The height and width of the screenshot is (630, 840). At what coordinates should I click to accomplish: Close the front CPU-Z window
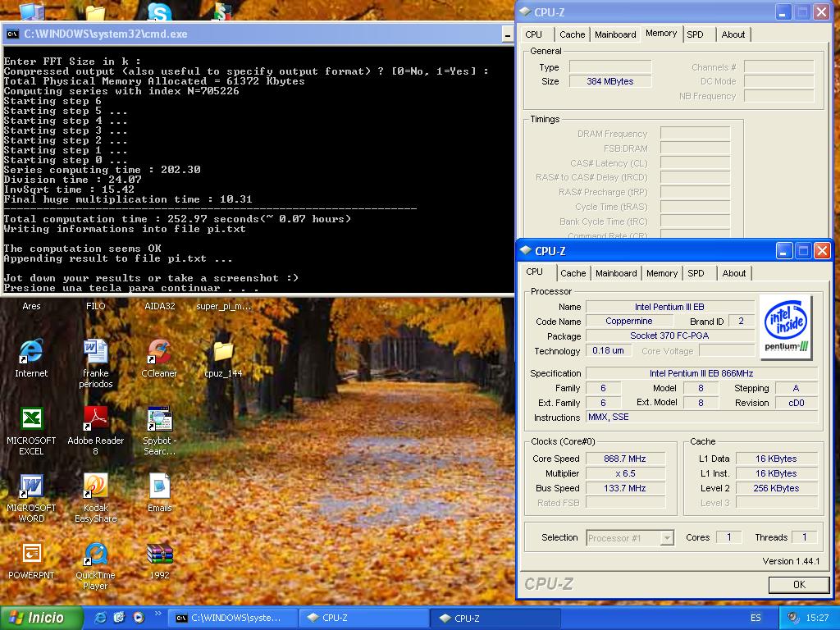(821, 251)
